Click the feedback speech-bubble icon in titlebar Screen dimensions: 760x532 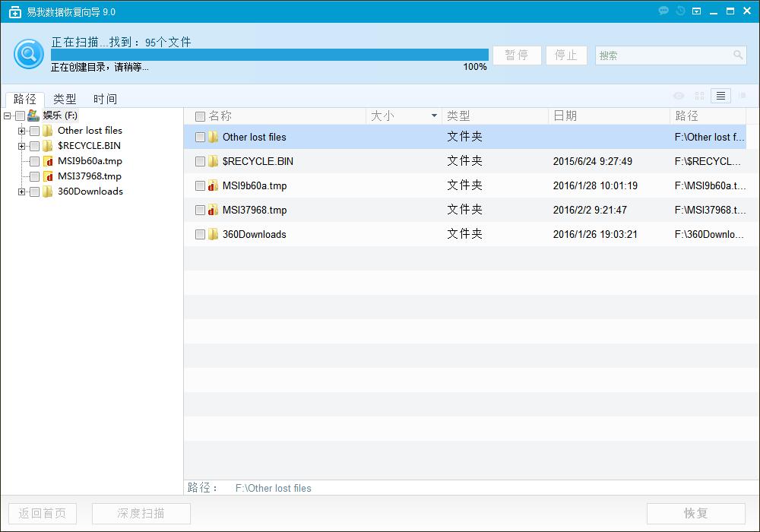663,11
